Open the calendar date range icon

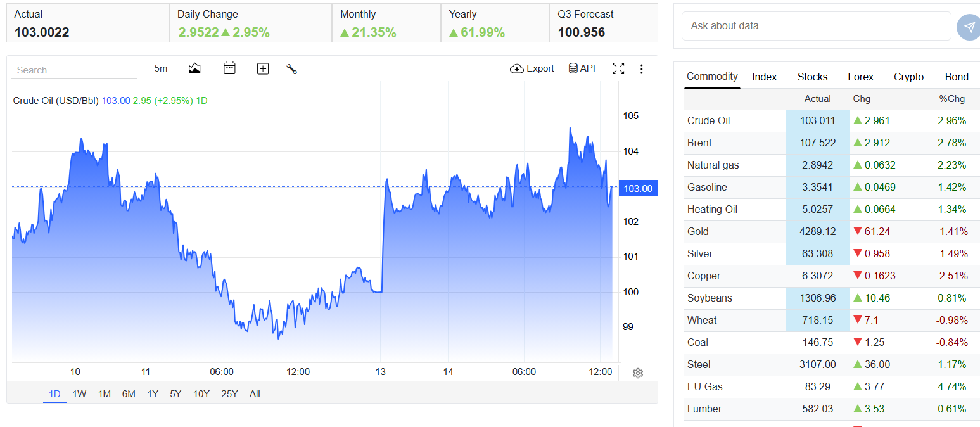pyautogui.click(x=229, y=68)
